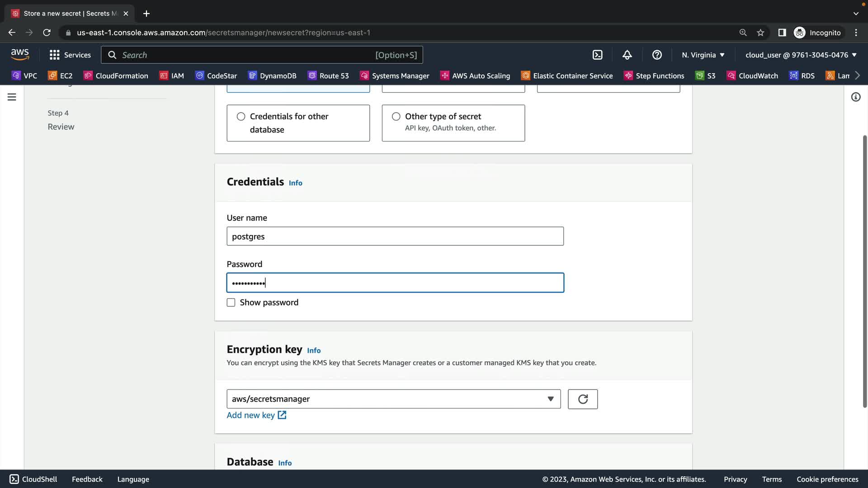Refresh the encryption key list

[582, 399]
